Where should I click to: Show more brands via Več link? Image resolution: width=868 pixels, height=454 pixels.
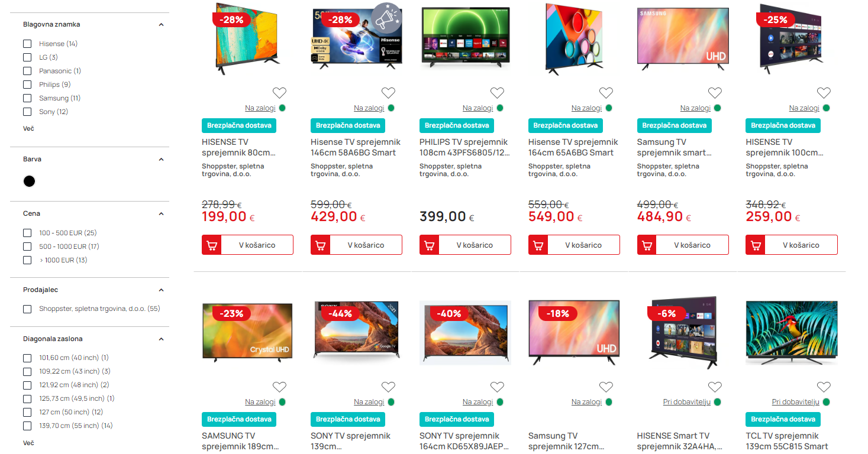tap(28, 128)
